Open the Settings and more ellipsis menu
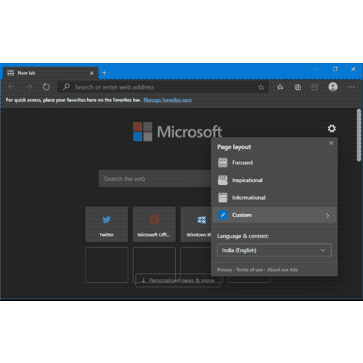The image size is (363, 363). (351, 87)
